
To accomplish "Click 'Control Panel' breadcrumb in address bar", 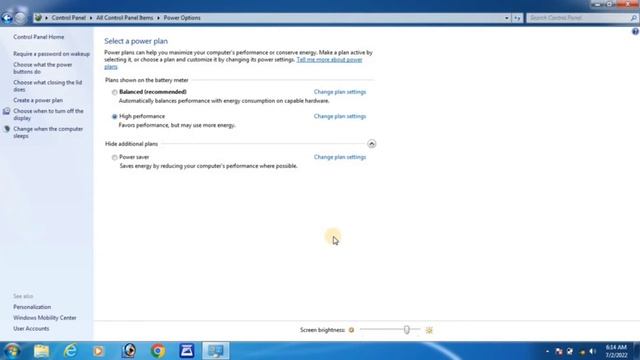I will point(69,18).
